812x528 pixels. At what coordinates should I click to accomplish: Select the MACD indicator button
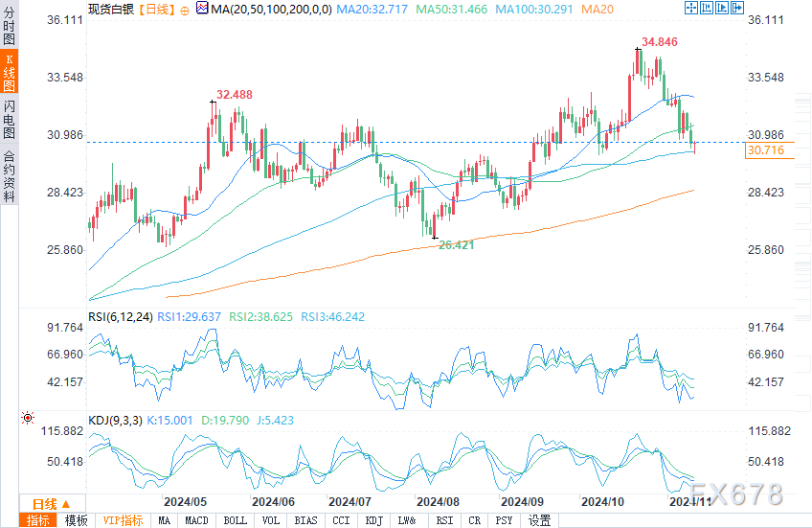click(197, 520)
